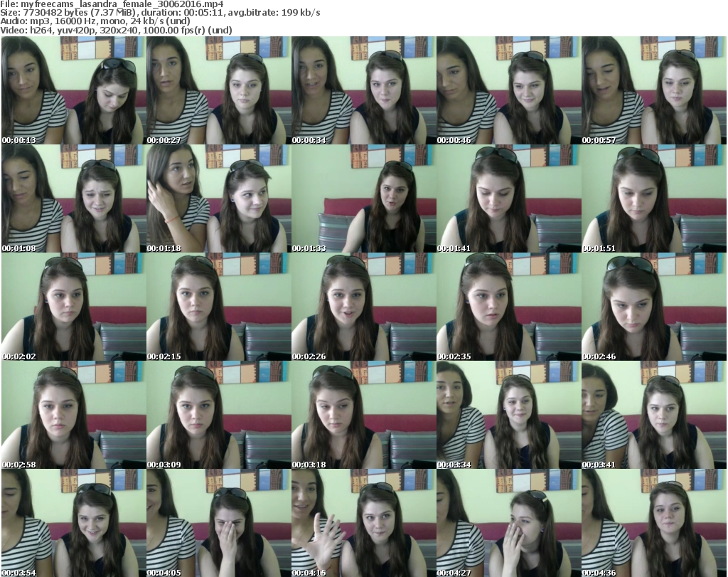Select the thumbnail stamped 00:00:57

click(654, 90)
